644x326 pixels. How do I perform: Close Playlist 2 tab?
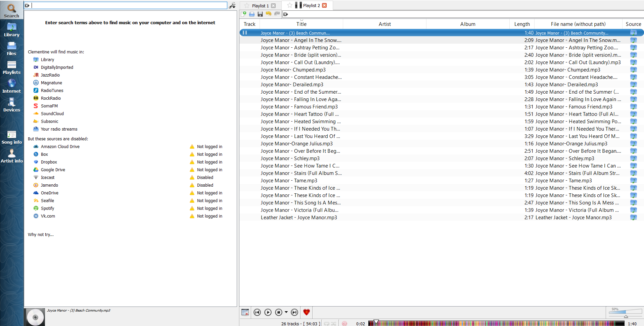click(x=324, y=5)
